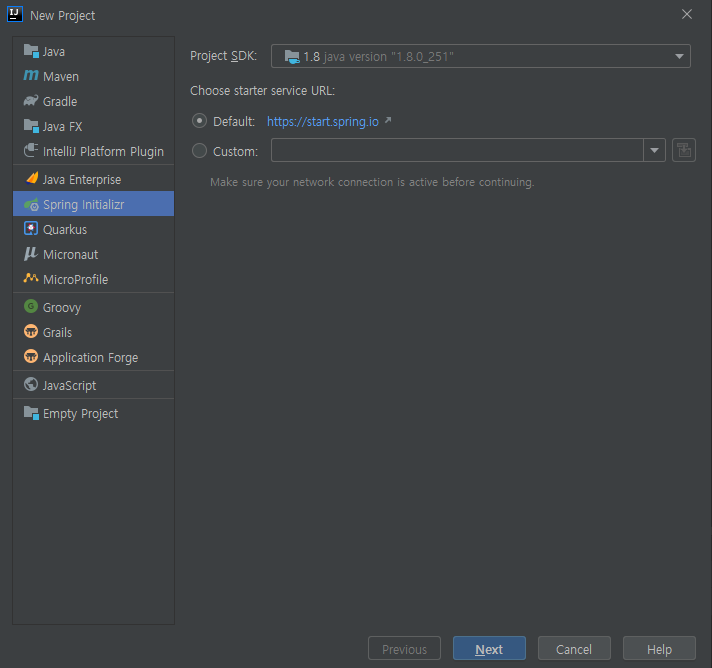The height and width of the screenshot is (668, 712).
Task: Click the green Groovy icon
Action: pos(31,306)
